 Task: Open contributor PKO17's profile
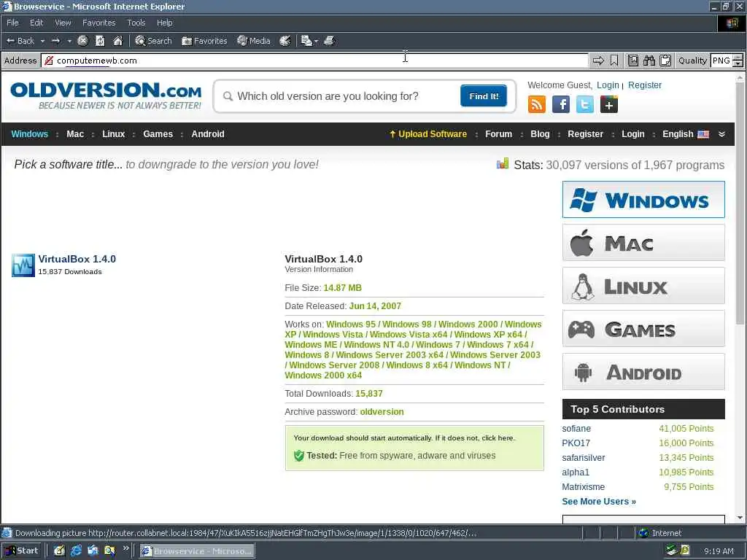point(576,443)
